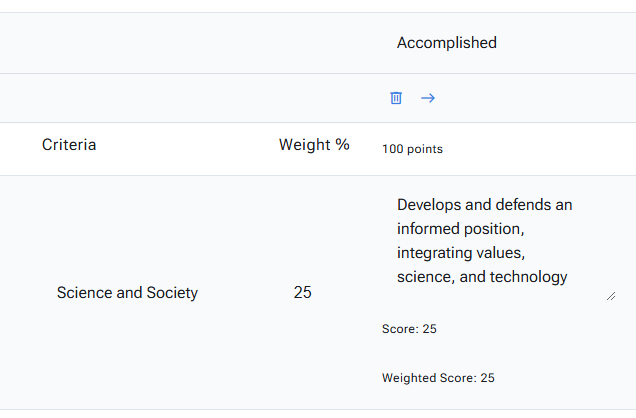Click the word 'points' next to 100

(x=426, y=149)
